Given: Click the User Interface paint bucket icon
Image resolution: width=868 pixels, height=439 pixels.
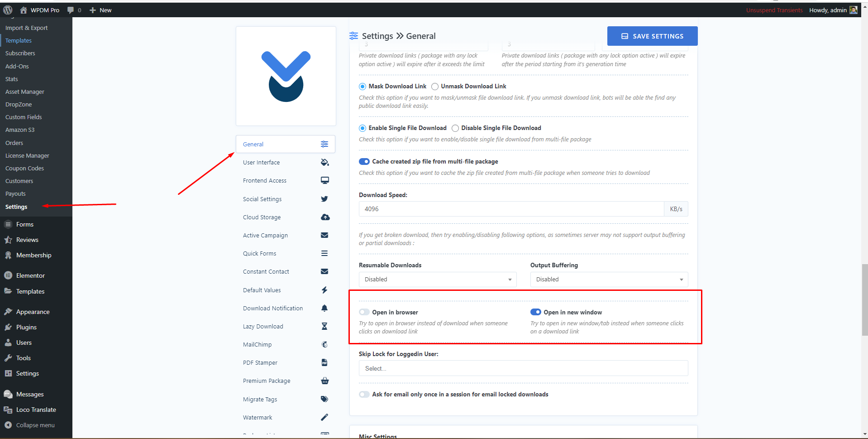Looking at the screenshot, I should tap(324, 162).
